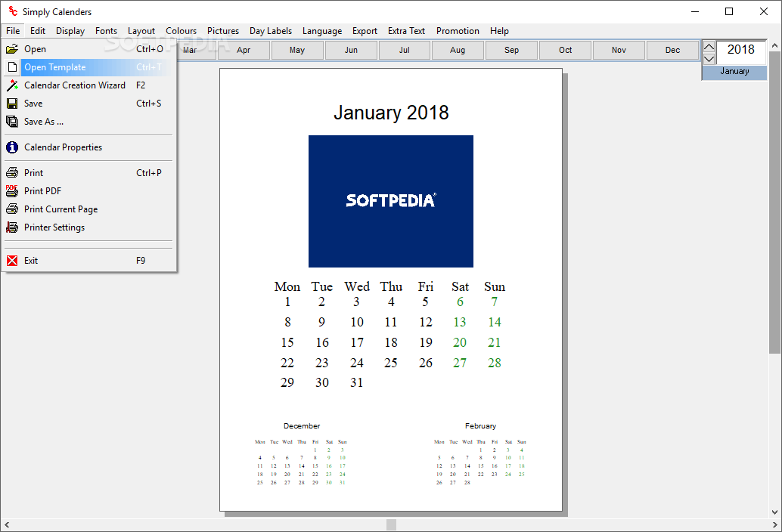Click the Printer Settings icon

click(x=12, y=227)
